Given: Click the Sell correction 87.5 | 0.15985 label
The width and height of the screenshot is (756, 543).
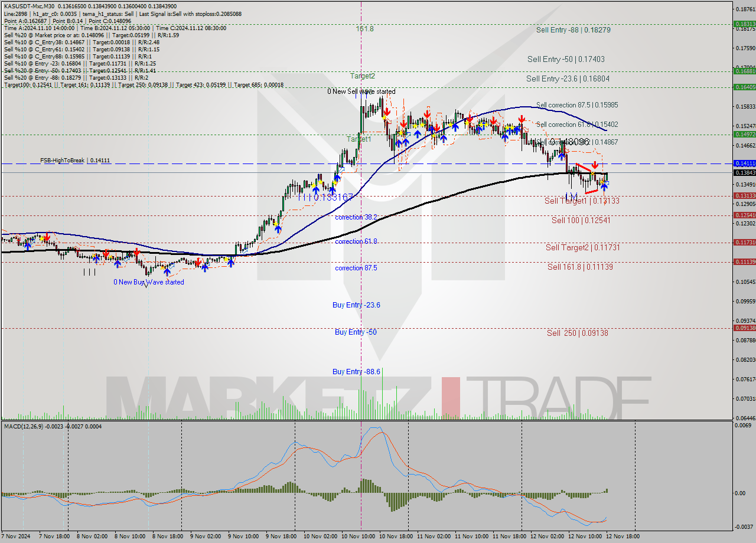Looking at the screenshot, I should (577, 105).
